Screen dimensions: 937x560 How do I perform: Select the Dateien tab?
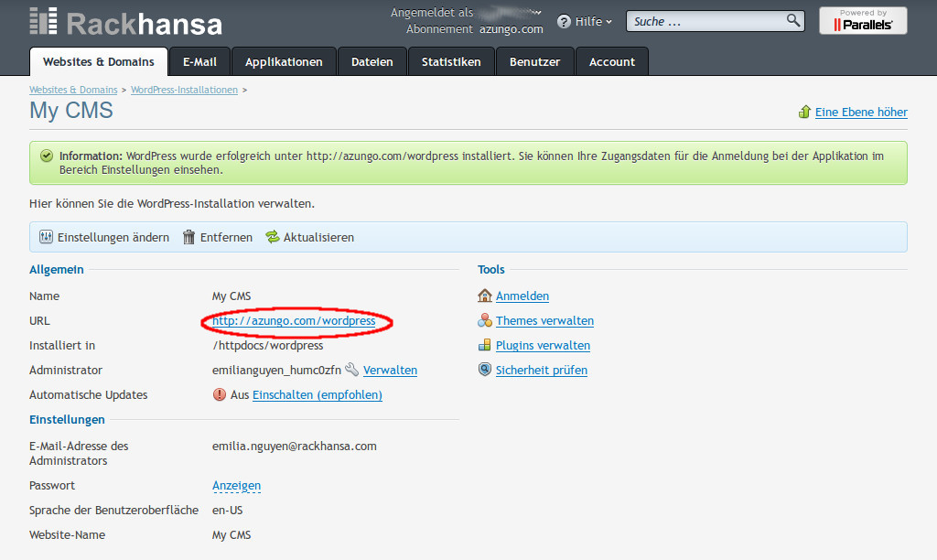[372, 61]
